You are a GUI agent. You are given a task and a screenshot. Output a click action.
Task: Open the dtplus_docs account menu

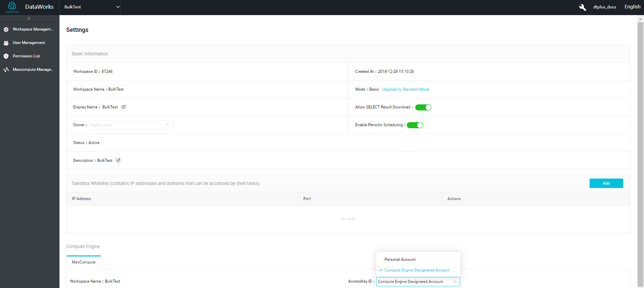pyautogui.click(x=604, y=7)
